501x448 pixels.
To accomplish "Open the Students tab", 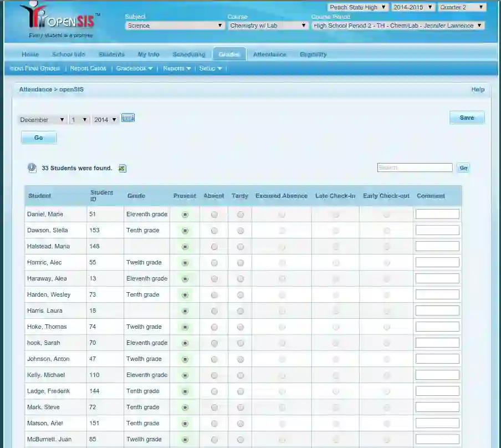I will [111, 54].
